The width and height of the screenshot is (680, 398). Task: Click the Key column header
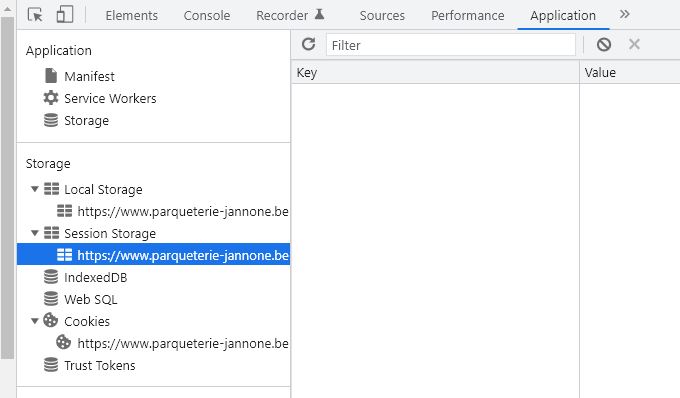coord(435,72)
